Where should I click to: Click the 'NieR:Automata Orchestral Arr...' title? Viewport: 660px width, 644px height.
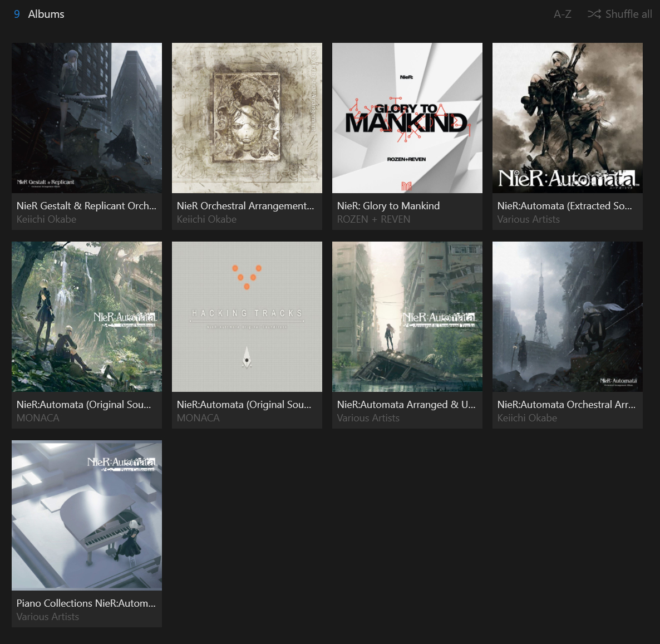[566, 405]
